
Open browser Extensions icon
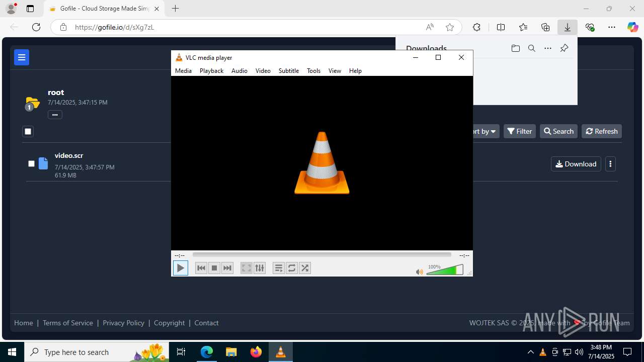[x=476, y=27]
